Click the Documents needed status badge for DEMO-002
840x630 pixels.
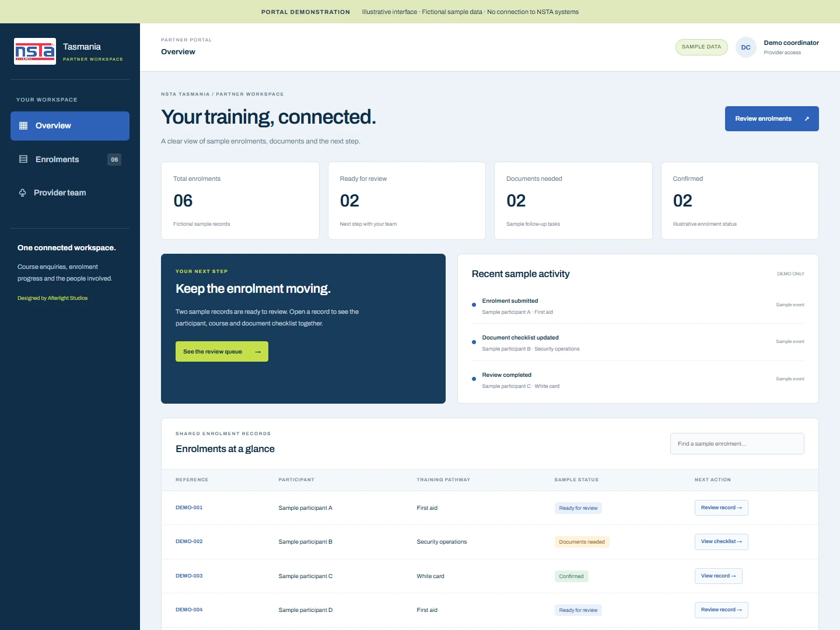point(582,542)
